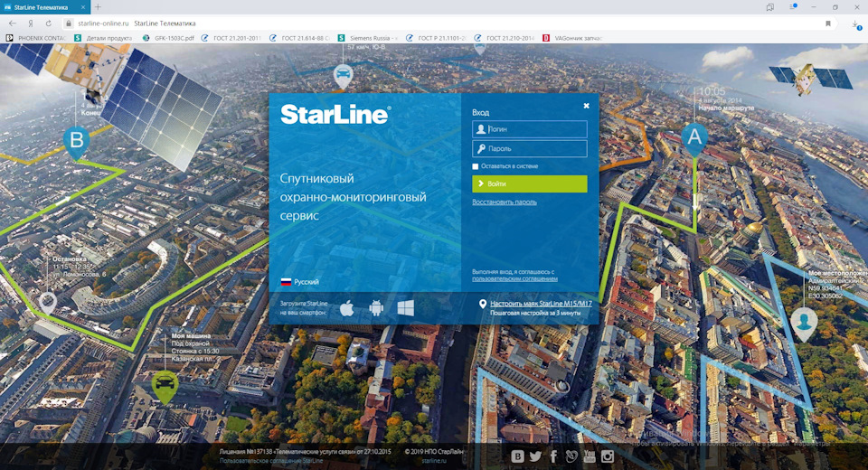868x470 pixels.
Task: Open the Восстановить пароль link
Action: point(505,202)
